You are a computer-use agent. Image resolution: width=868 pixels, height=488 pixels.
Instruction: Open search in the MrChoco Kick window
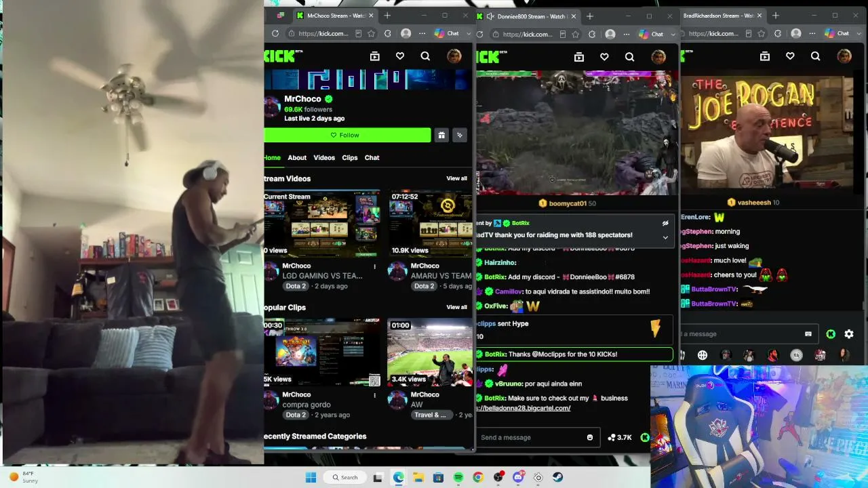(x=425, y=57)
